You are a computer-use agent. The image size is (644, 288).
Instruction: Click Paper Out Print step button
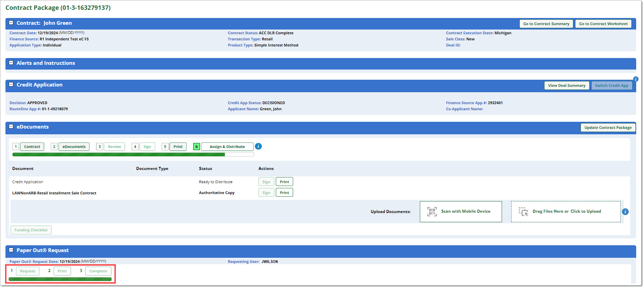(62, 271)
